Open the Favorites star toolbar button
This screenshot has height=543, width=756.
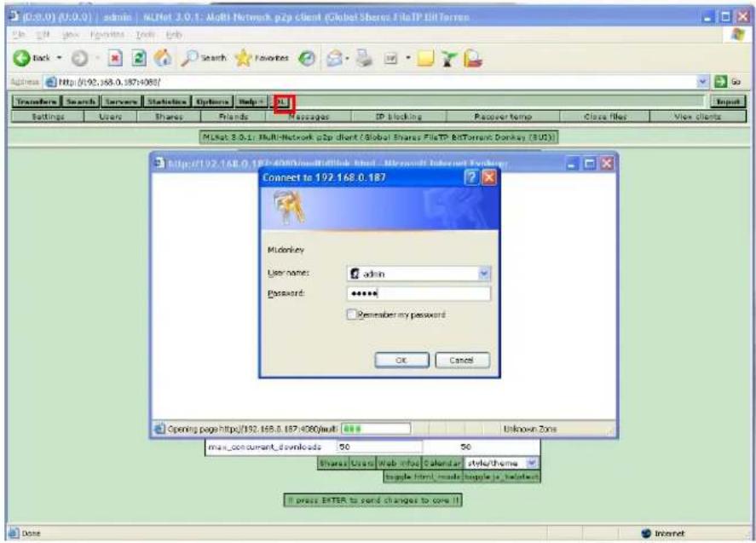[262, 58]
